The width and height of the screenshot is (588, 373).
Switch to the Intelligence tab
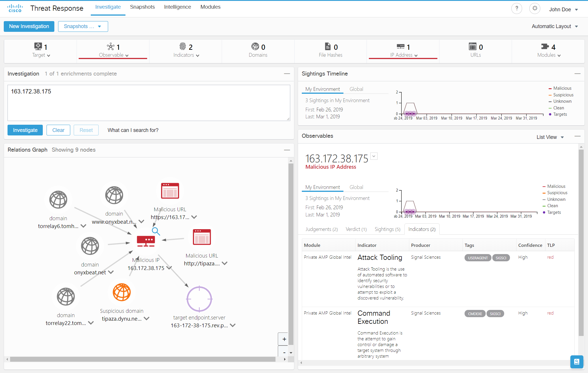(177, 7)
